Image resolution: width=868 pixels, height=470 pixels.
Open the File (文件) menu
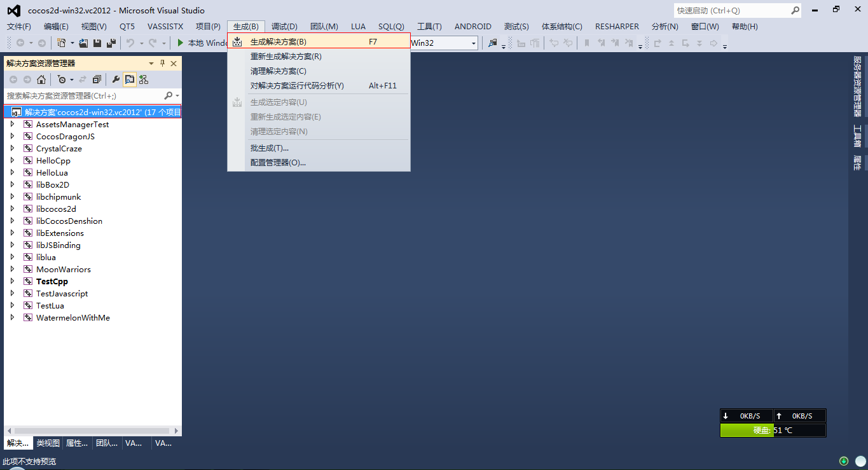click(x=18, y=26)
